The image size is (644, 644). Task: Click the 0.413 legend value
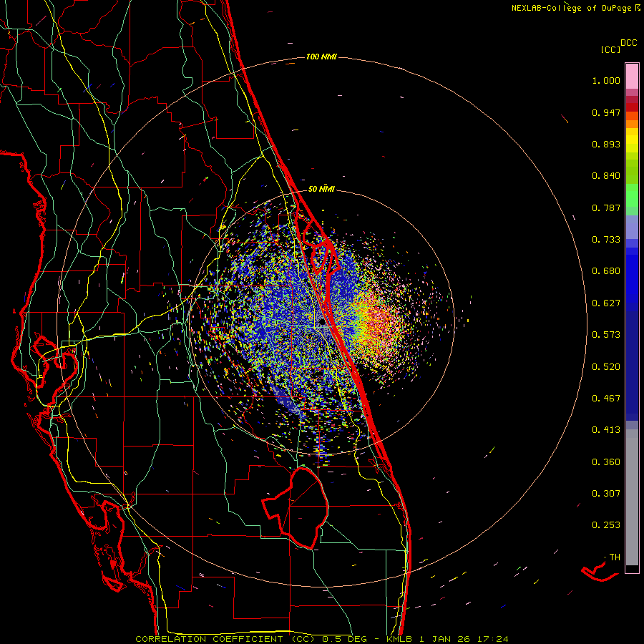tap(606, 430)
